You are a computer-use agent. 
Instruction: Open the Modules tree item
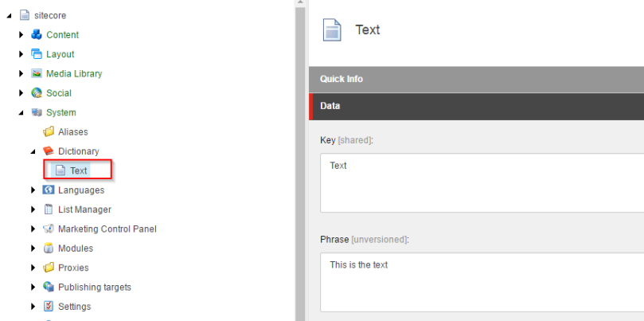[75, 249]
